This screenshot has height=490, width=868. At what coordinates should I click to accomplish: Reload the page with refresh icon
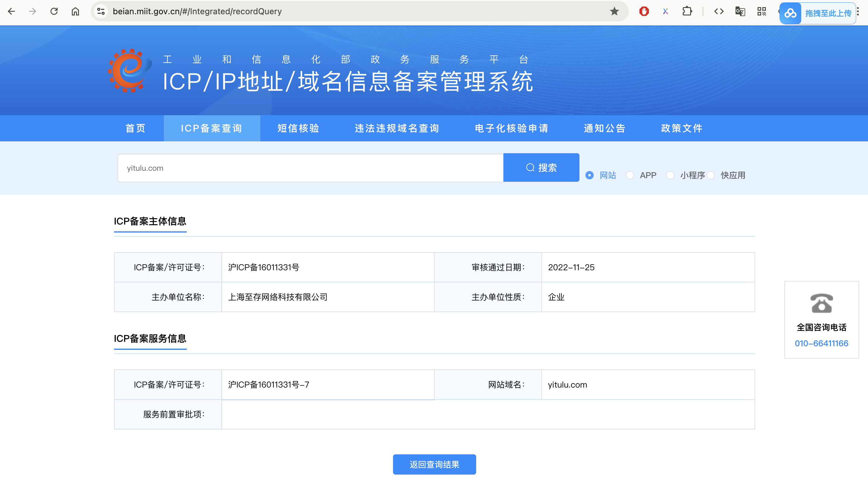click(x=54, y=12)
